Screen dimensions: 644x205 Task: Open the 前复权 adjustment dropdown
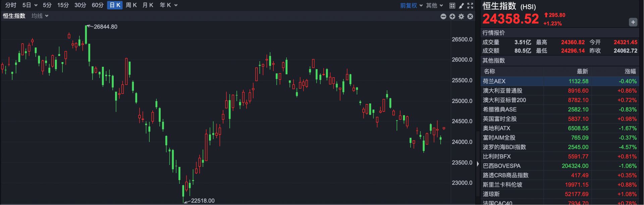[x=411, y=5]
